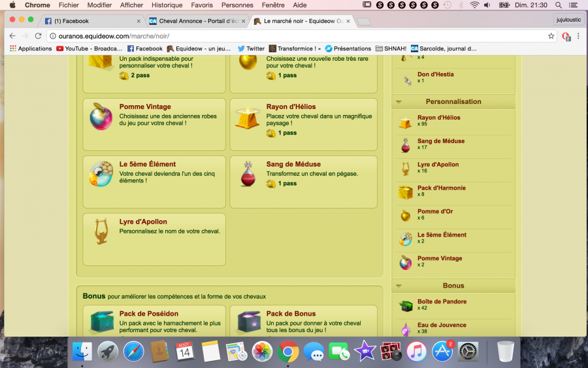Click the Lyre d'Apollon lyre icon in the shop
588x368 pixels.
(101, 231)
